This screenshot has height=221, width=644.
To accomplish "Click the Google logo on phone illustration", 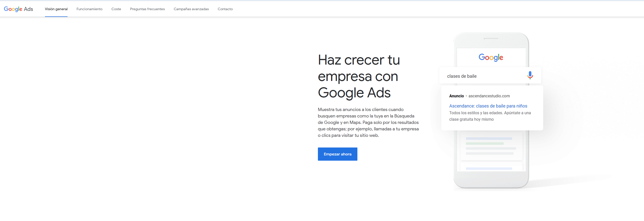I will (x=491, y=58).
